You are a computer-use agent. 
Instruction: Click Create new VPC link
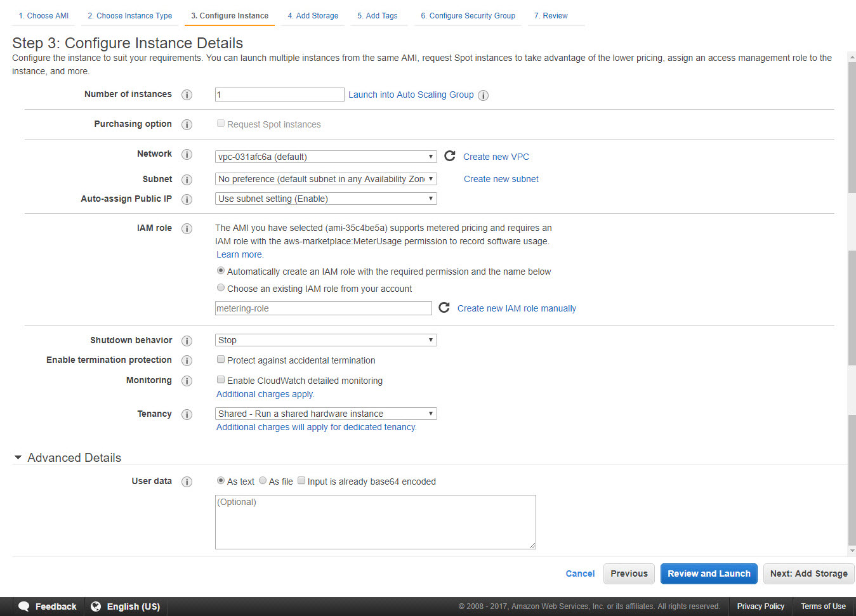click(496, 157)
